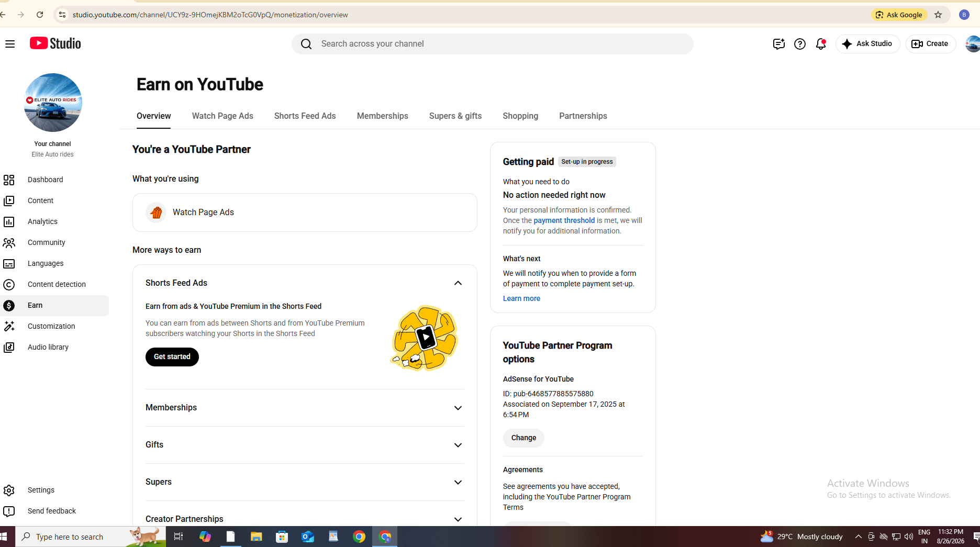Image resolution: width=980 pixels, height=547 pixels.
Task: Click the ENG IN language indicator
Action: tap(925, 537)
